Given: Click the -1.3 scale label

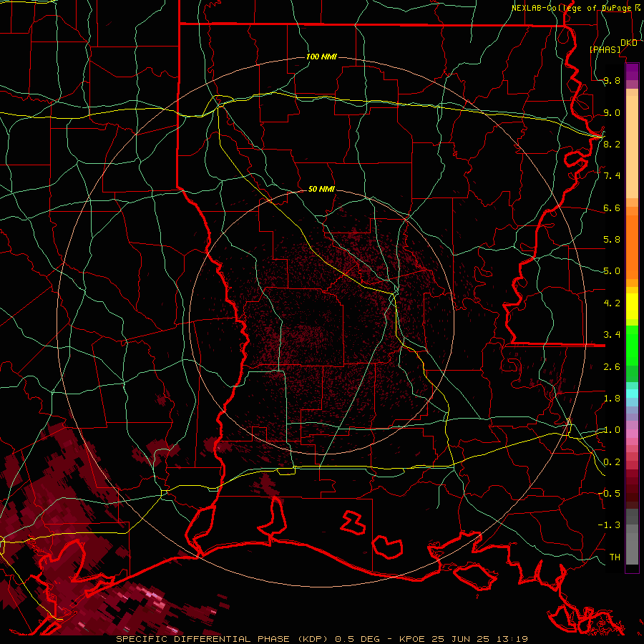Looking at the screenshot, I should [609, 525].
